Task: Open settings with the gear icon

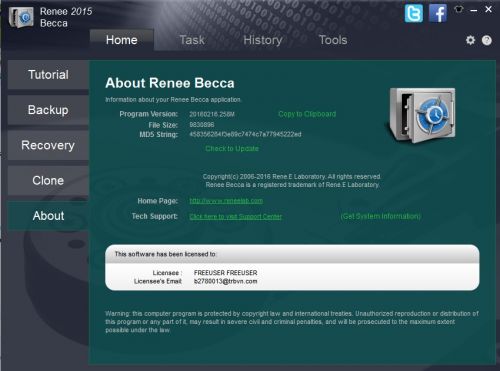Action: pos(470,40)
